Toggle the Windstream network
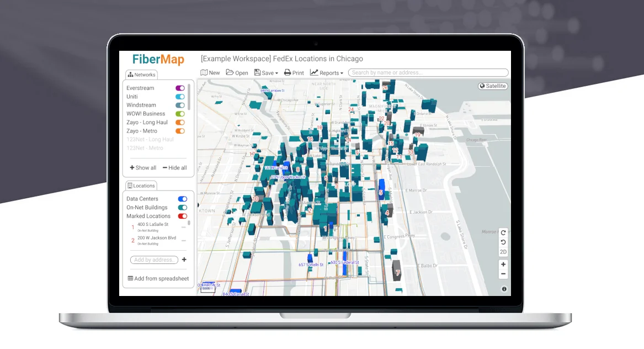Image resolution: width=644 pixels, height=349 pixels. [x=180, y=105]
